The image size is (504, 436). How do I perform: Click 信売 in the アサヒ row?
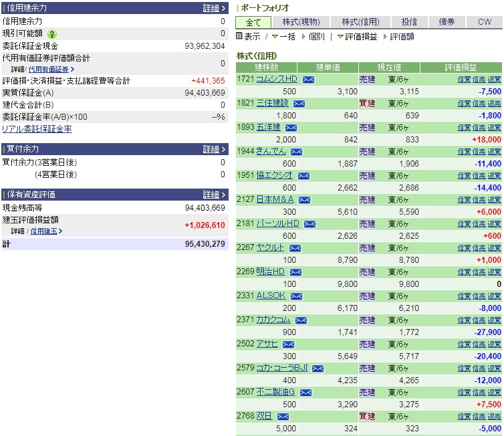click(x=479, y=344)
